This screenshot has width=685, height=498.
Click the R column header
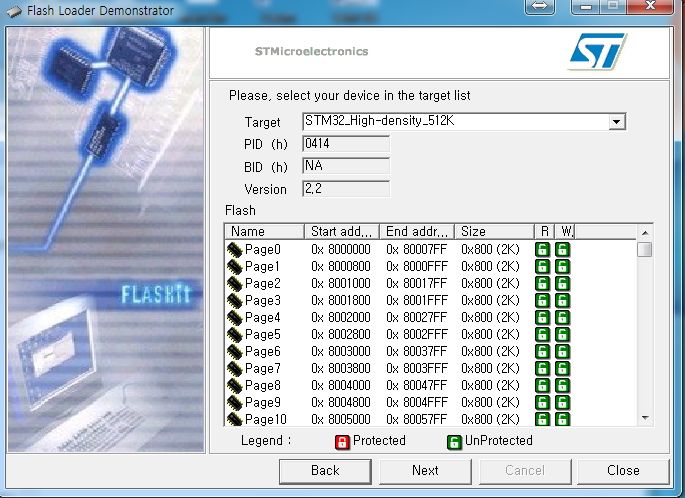click(544, 232)
